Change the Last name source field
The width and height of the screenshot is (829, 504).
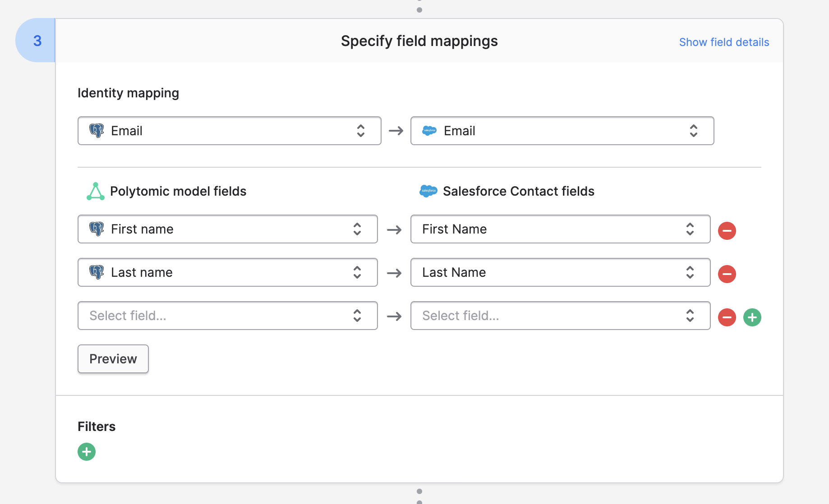pyautogui.click(x=227, y=272)
